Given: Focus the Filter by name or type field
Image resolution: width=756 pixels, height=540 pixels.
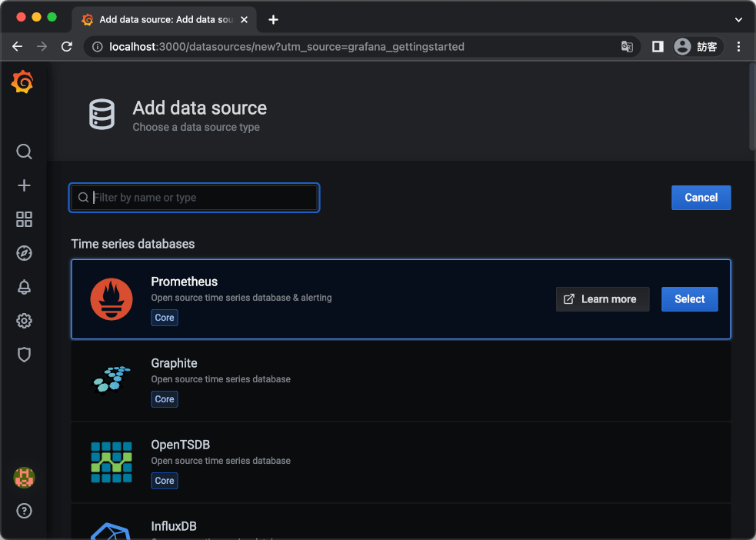Looking at the screenshot, I should 195,198.
